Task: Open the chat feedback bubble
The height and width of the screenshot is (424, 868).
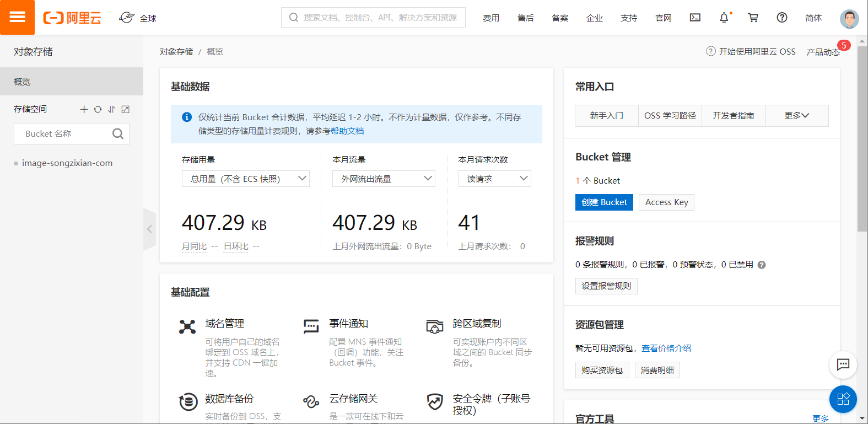Action: (843, 364)
